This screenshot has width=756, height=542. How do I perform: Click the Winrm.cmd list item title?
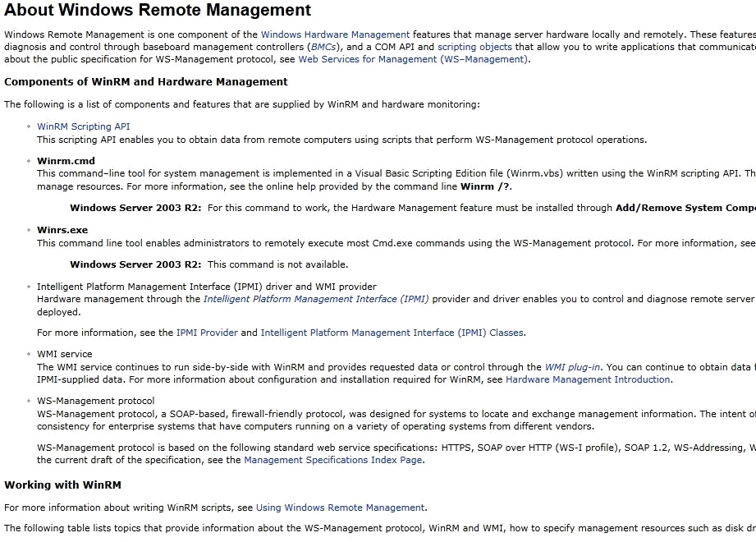click(x=66, y=161)
